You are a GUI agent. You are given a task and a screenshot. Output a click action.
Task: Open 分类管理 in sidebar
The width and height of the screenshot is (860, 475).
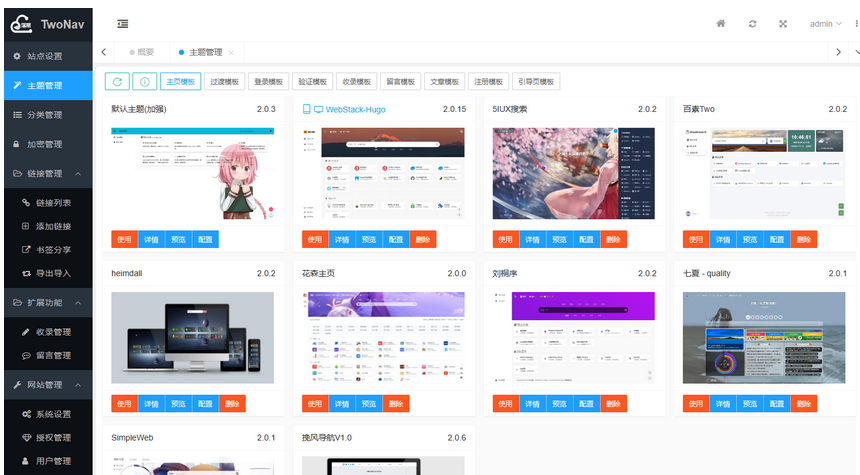coord(48,115)
